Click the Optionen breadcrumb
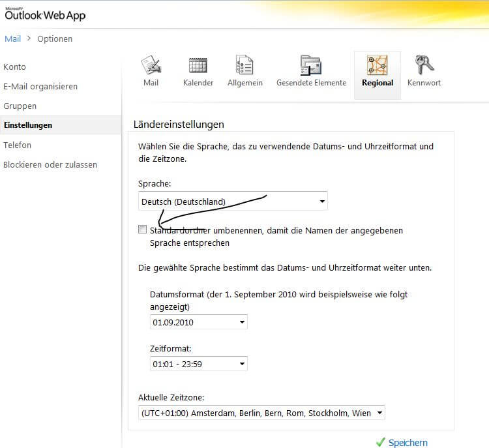489x448 pixels. pos(55,38)
